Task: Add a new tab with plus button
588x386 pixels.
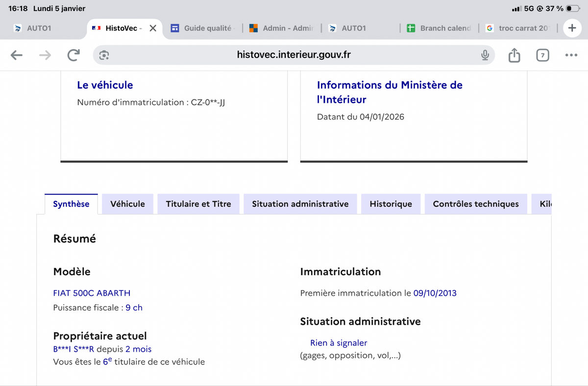Action: pyautogui.click(x=572, y=28)
